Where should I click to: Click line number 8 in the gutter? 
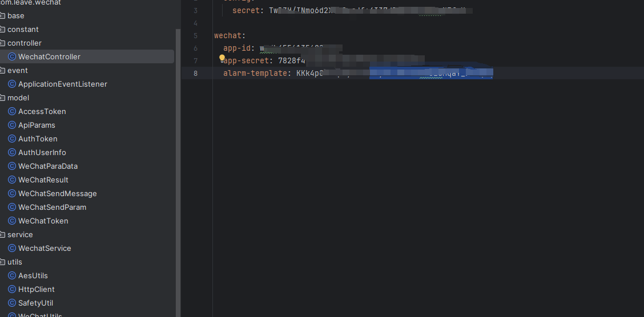[195, 73]
